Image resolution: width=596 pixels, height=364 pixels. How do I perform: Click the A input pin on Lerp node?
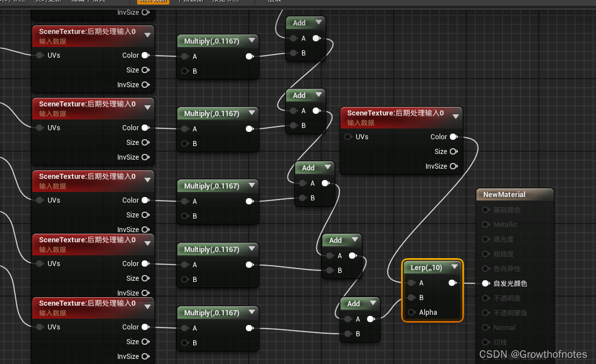tap(411, 282)
